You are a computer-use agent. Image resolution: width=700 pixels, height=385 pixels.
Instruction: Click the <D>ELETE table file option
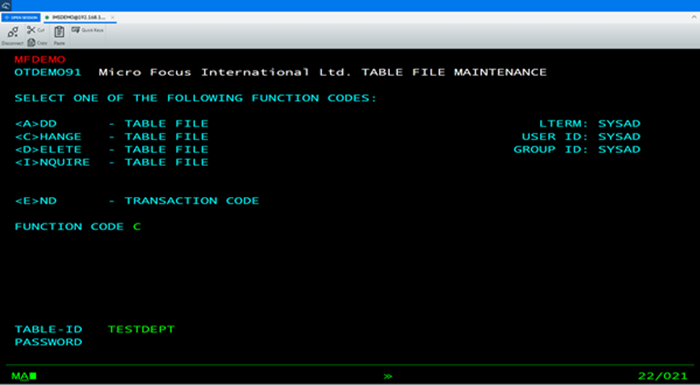click(112, 150)
